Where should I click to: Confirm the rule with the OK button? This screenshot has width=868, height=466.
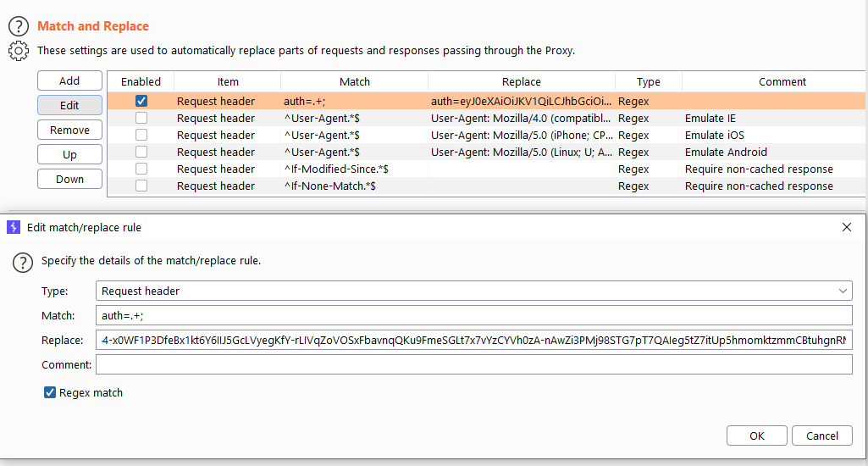[x=756, y=435]
